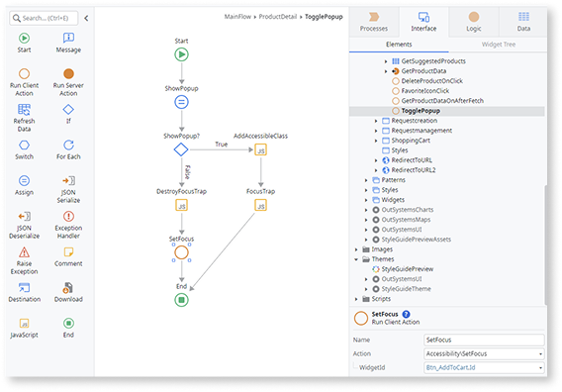562x392 pixels.
Task: Expand GetProductData tree node
Action: point(386,71)
